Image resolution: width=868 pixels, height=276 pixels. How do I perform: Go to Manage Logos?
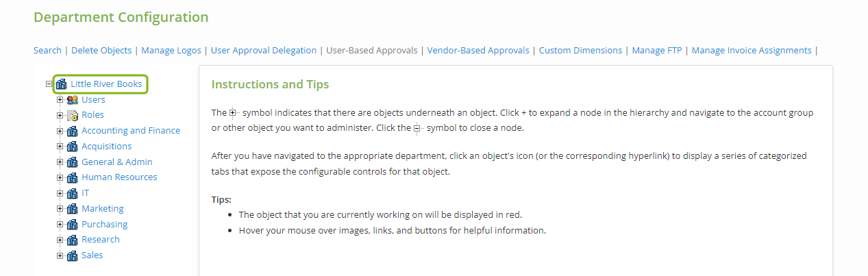[x=171, y=50]
